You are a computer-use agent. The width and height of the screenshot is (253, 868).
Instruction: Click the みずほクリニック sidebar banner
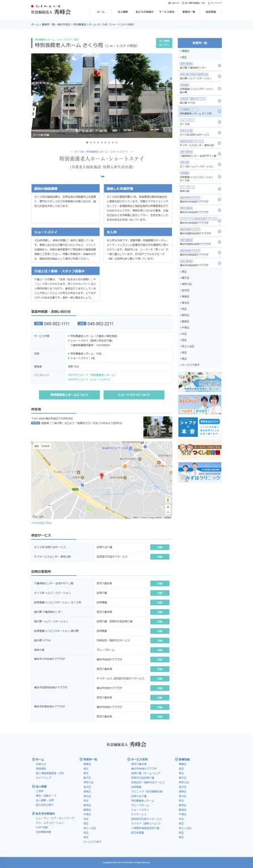click(x=200, y=472)
